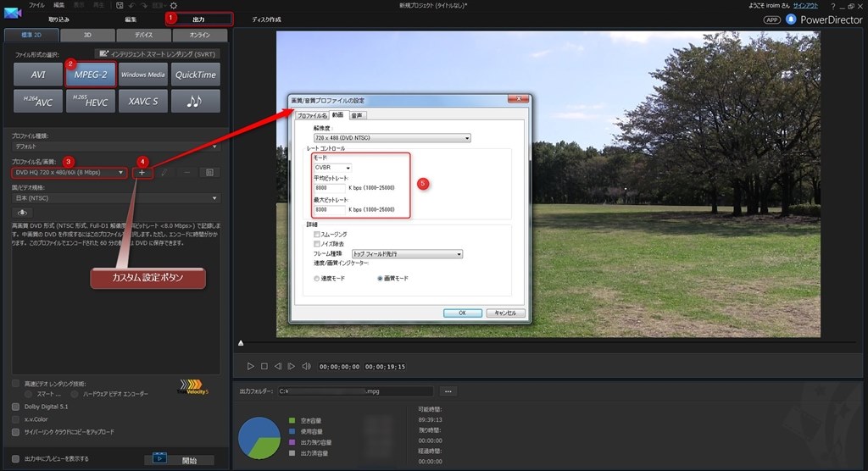Click the undo arrow icon

click(x=132, y=6)
